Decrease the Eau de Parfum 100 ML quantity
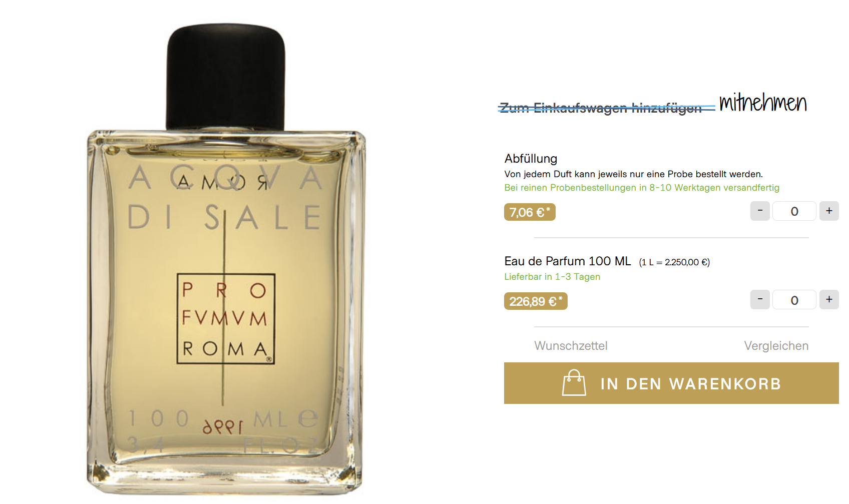The image size is (849, 504). [x=760, y=299]
